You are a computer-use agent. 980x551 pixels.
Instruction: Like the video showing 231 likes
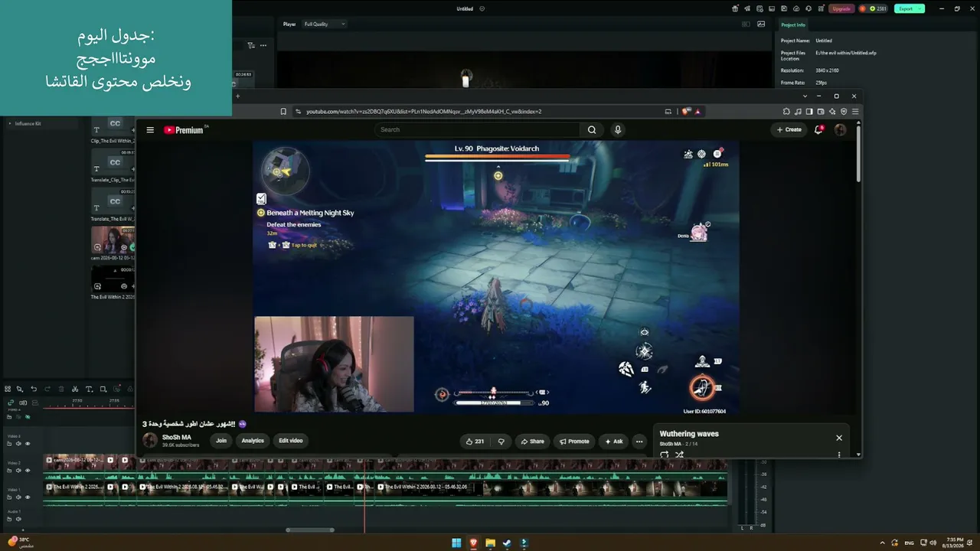tap(475, 442)
